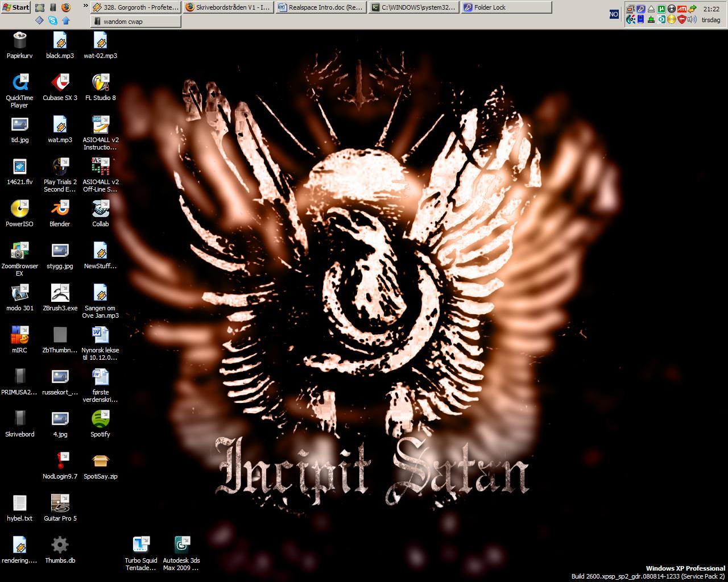This screenshot has height=582, width=728.
Task: Expand hidden quick launch items chevron
Action: coord(85,7)
